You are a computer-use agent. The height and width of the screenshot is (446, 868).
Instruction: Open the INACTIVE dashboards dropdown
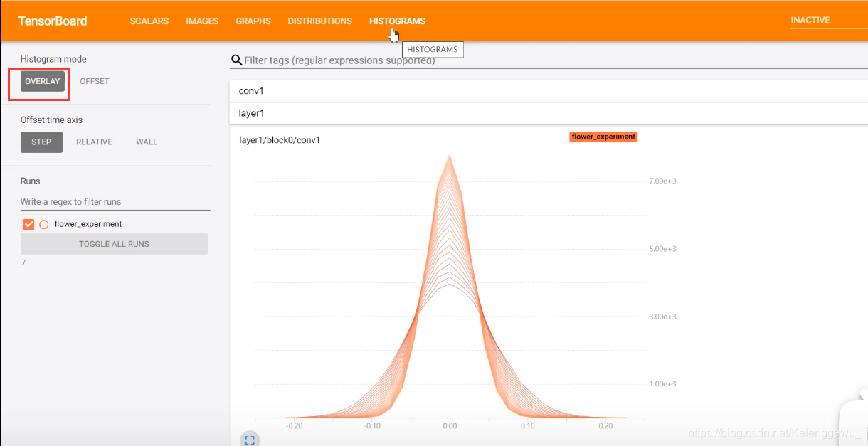click(x=828, y=21)
